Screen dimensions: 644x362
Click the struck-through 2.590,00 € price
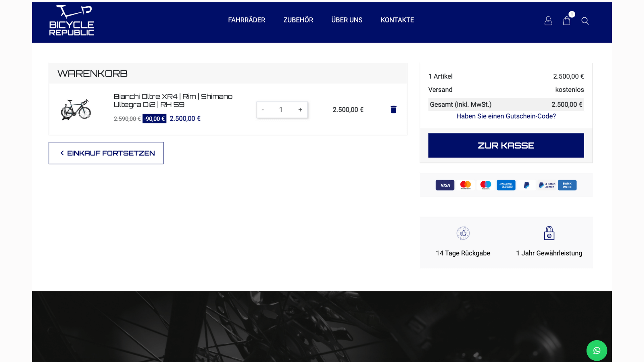127,119
